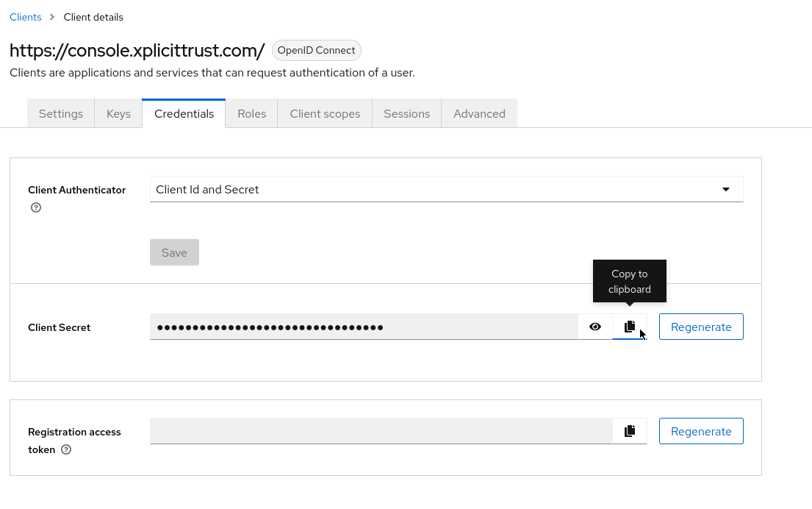Click the Client details breadcrumb text

click(x=93, y=17)
